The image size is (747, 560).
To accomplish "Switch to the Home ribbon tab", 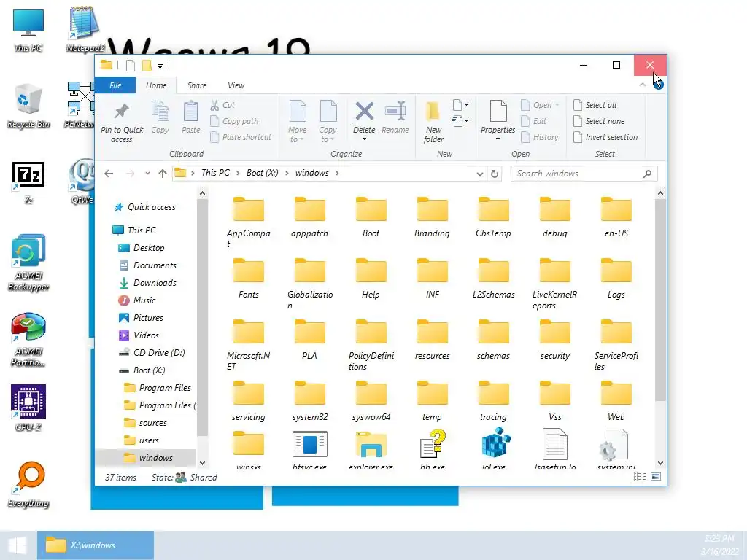I will pos(156,85).
